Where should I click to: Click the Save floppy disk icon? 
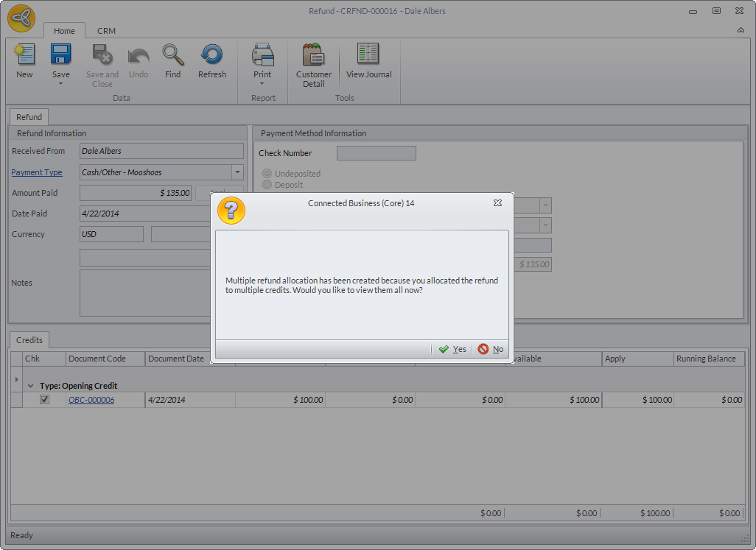60,56
